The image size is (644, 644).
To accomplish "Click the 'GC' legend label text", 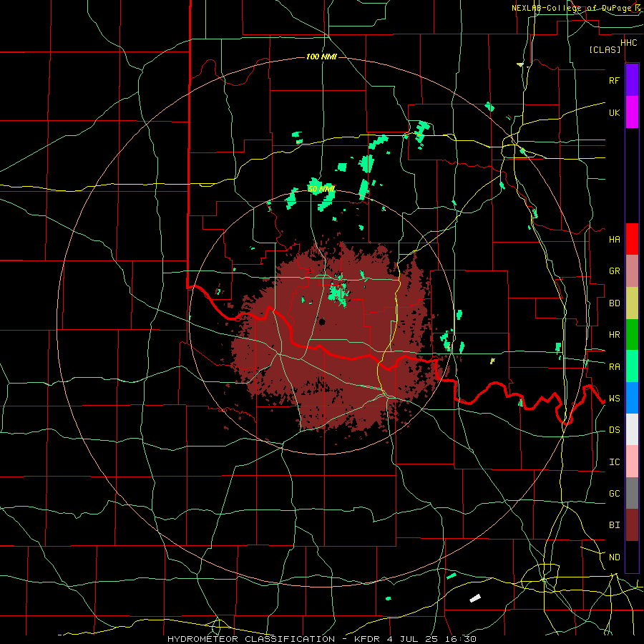I will point(614,493).
